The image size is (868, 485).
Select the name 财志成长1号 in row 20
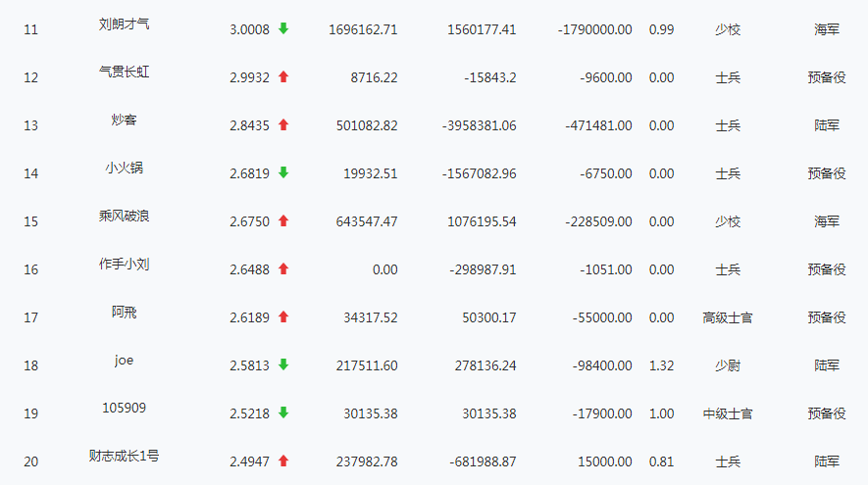tap(124, 456)
